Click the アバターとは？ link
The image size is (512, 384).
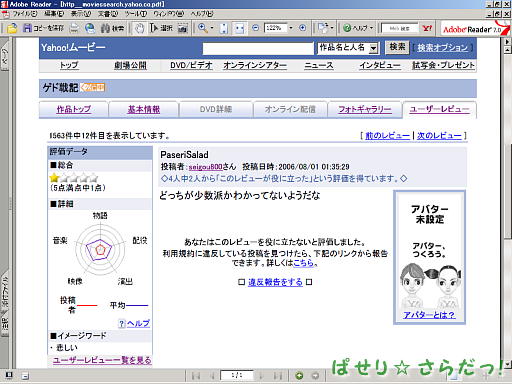coord(429,315)
